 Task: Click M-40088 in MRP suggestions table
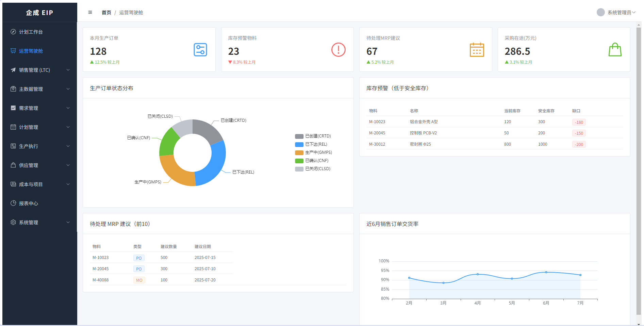(x=100, y=280)
